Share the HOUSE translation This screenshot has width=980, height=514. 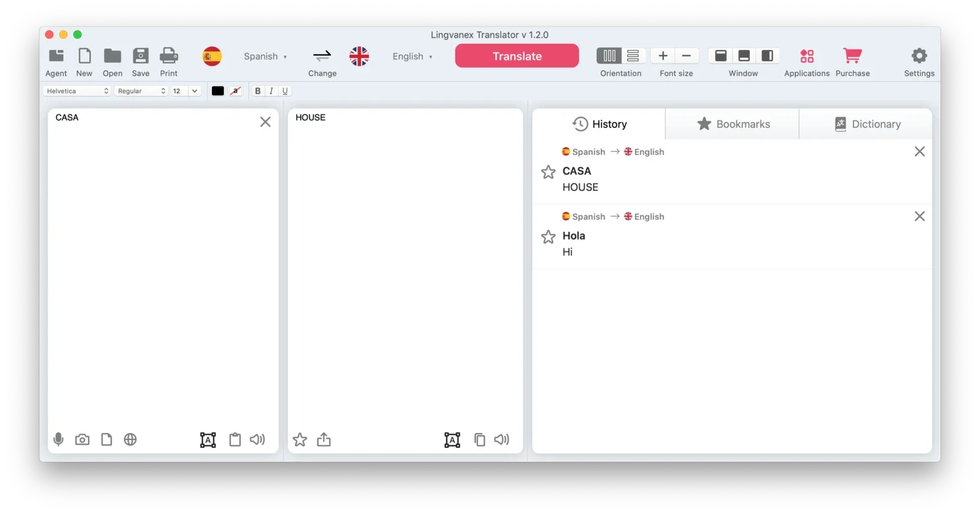(x=324, y=439)
